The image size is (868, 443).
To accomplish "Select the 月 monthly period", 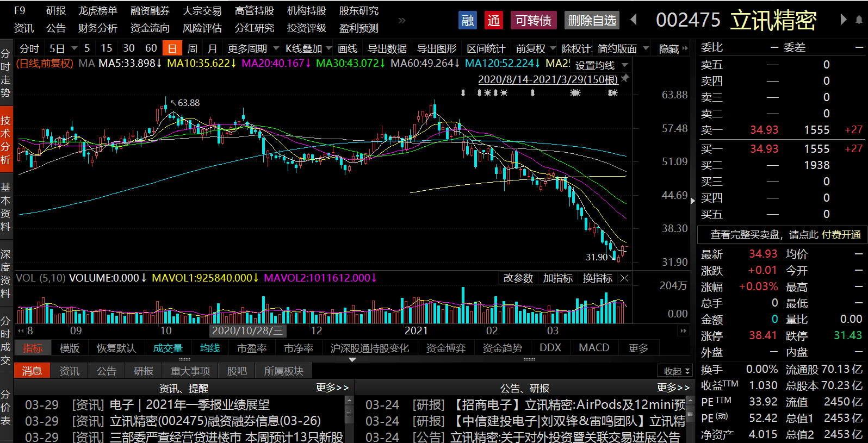I will pyautogui.click(x=213, y=48).
